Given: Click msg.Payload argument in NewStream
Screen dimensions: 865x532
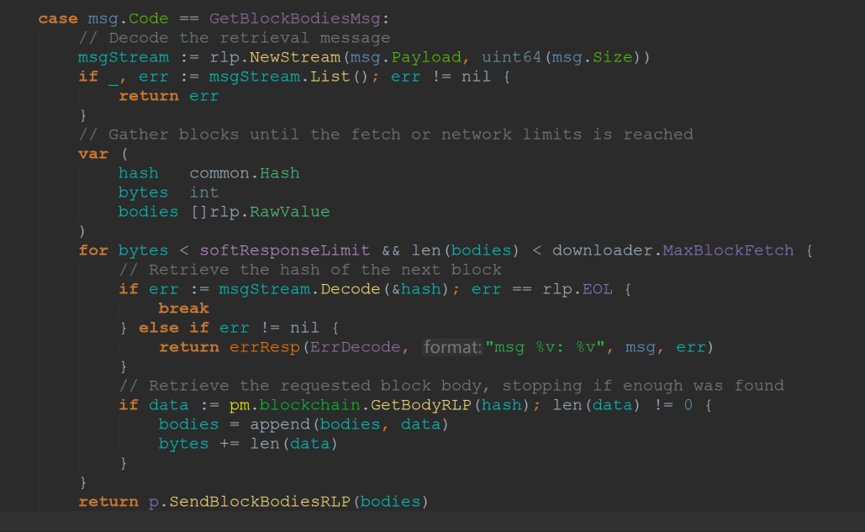Looking at the screenshot, I should [406, 57].
